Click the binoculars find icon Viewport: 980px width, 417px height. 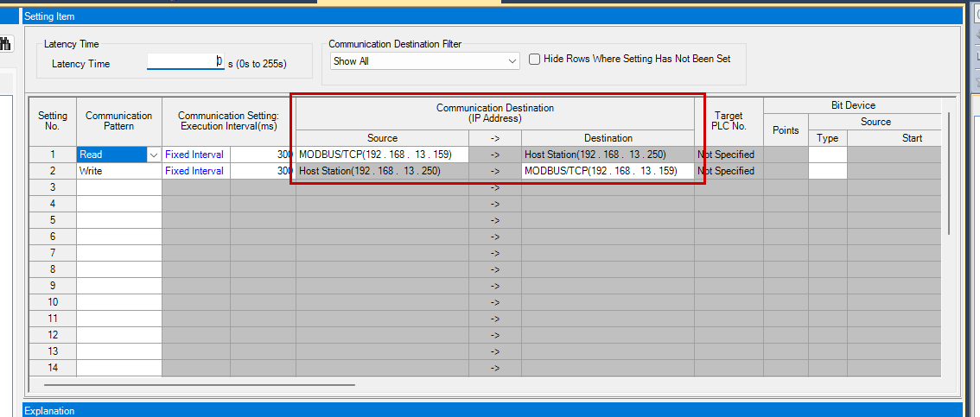[6, 44]
